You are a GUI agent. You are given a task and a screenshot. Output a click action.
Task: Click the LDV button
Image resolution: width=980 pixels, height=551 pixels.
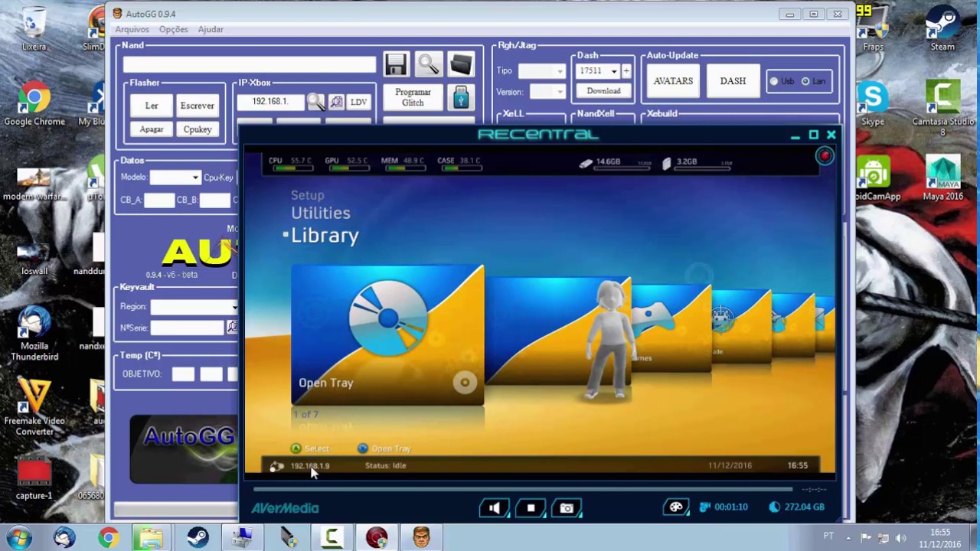click(358, 102)
